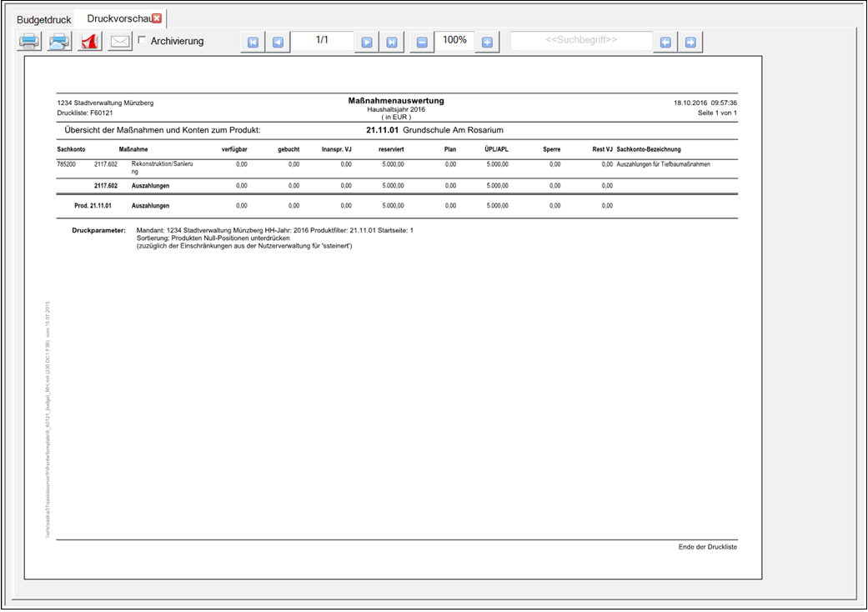This screenshot has width=868, height=612.
Task: Find previous search match arrow
Action: pyautogui.click(x=665, y=43)
